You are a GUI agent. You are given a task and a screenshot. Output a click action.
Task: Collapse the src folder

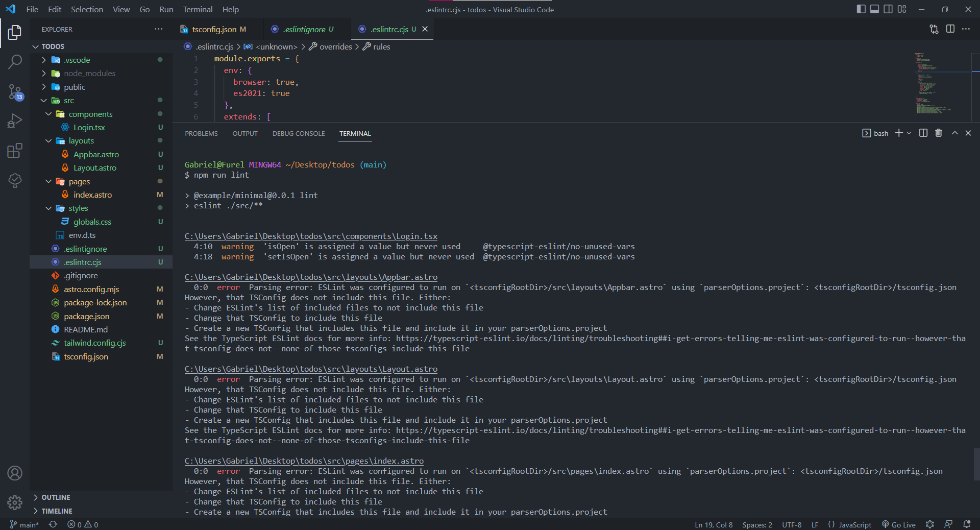coord(101,101)
